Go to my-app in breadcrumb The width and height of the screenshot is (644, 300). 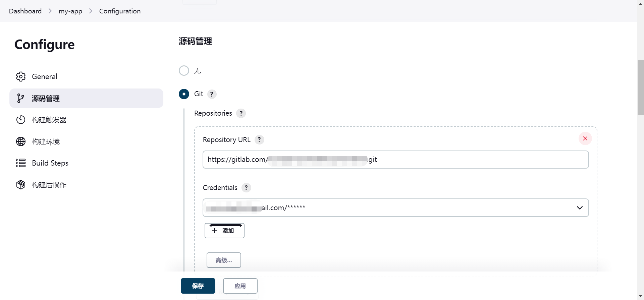[x=70, y=11]
